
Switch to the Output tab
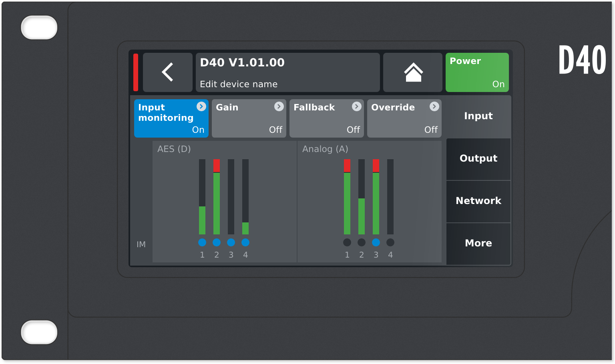(x=478, y=159)
